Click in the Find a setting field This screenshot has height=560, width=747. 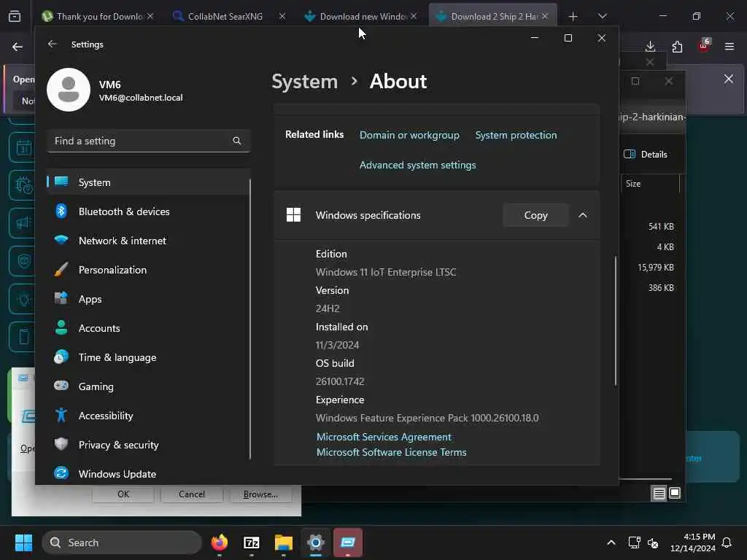tap(148, 141)
